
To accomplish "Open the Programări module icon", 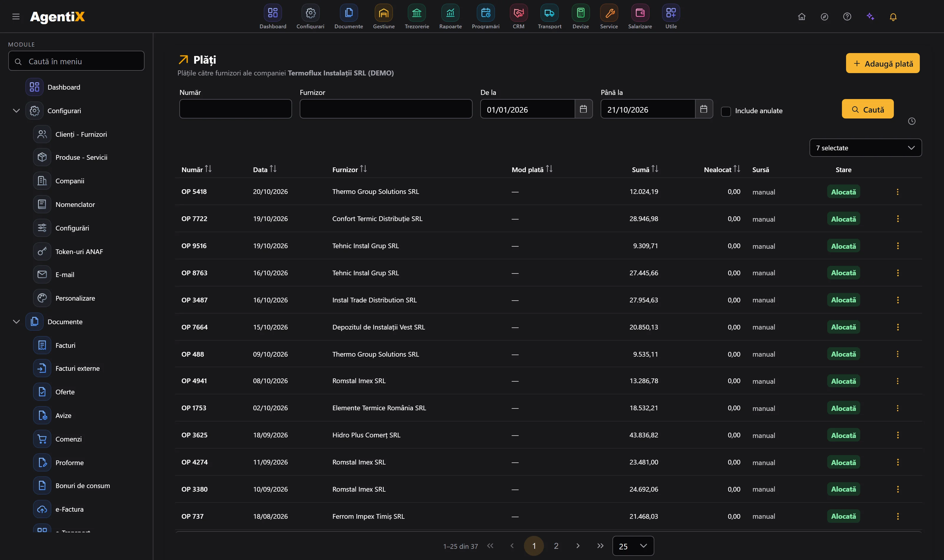I will click(x=485, y=13).
